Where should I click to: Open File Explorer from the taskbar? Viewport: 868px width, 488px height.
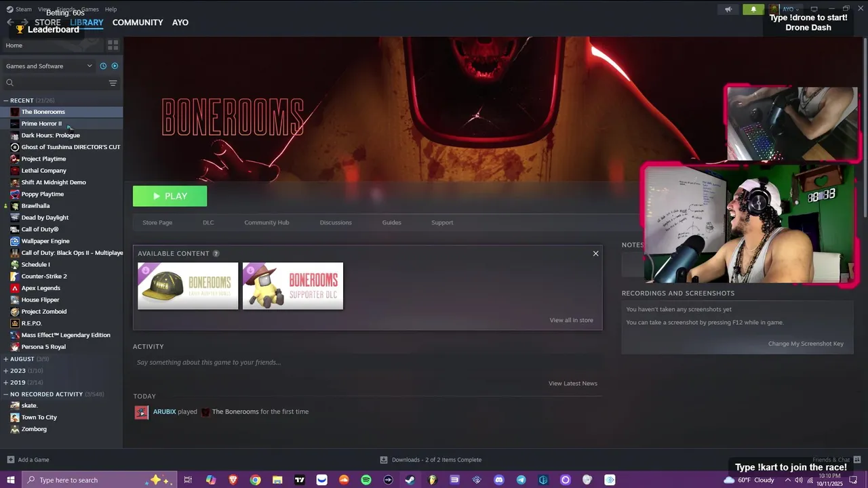coord(277,480)
